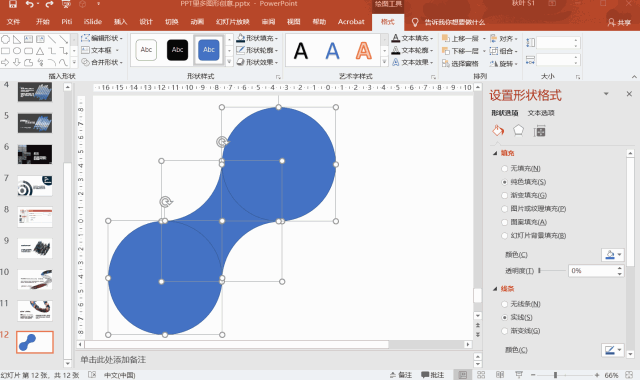Screen dimensions: 640x380
Task: Select 纯色填充 solid fill radio button
Action: click(504, 182)
